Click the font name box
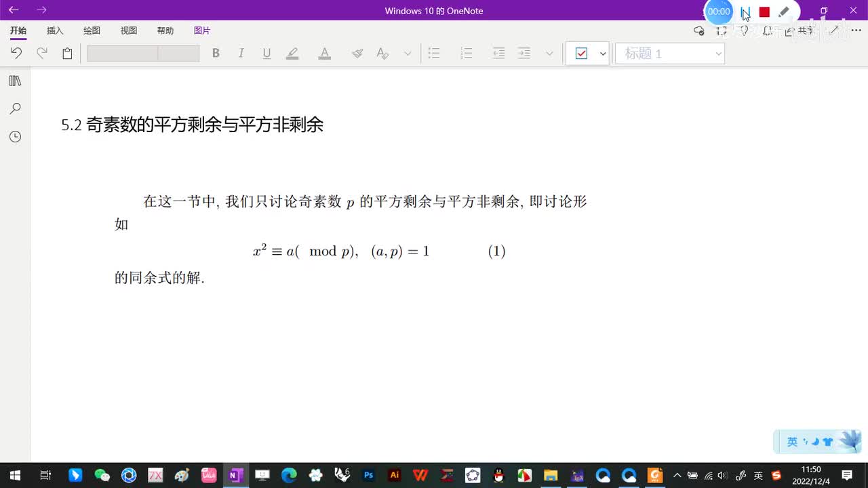Viewport: 868px width, 488px height. 122,53
